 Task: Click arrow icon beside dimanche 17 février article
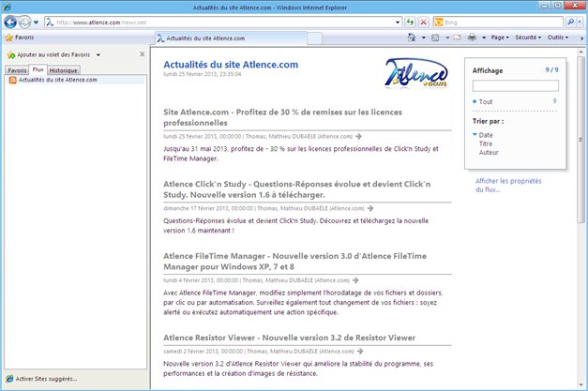370,208
